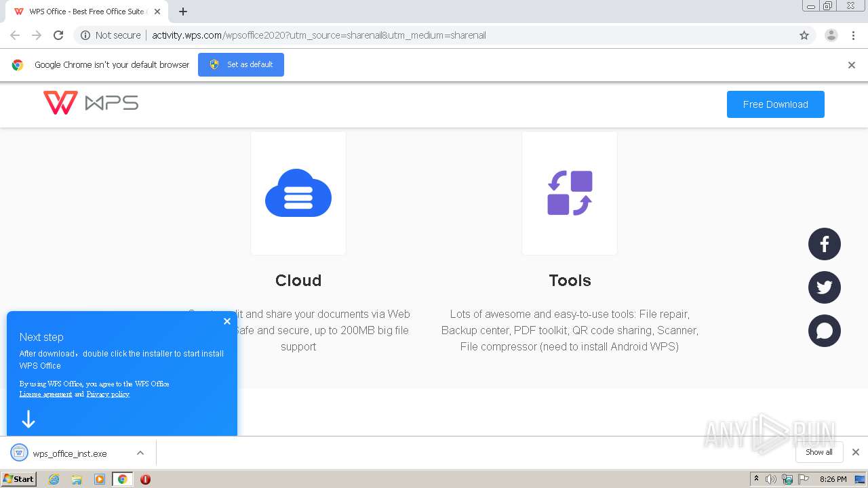Screen dimensions: 868x488
Task: Click the Cloud heading text
Action: [298, 281]
